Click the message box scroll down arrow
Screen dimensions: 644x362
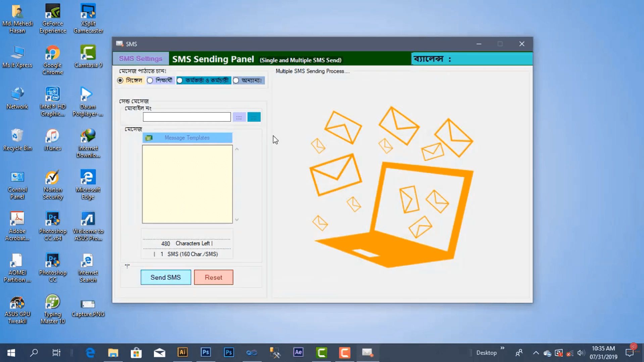[x=237, y=220]
